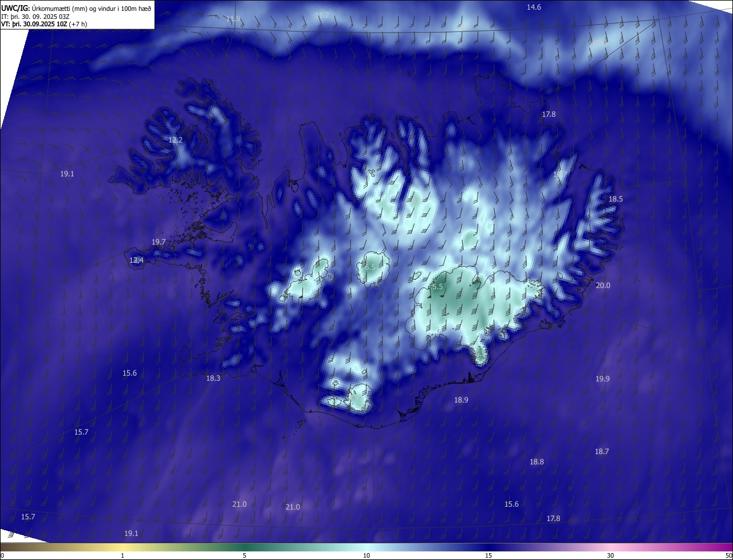Click the 0 tick on the color scale
733x560 pixels.
pyautogui.click(x=2, y=555)
